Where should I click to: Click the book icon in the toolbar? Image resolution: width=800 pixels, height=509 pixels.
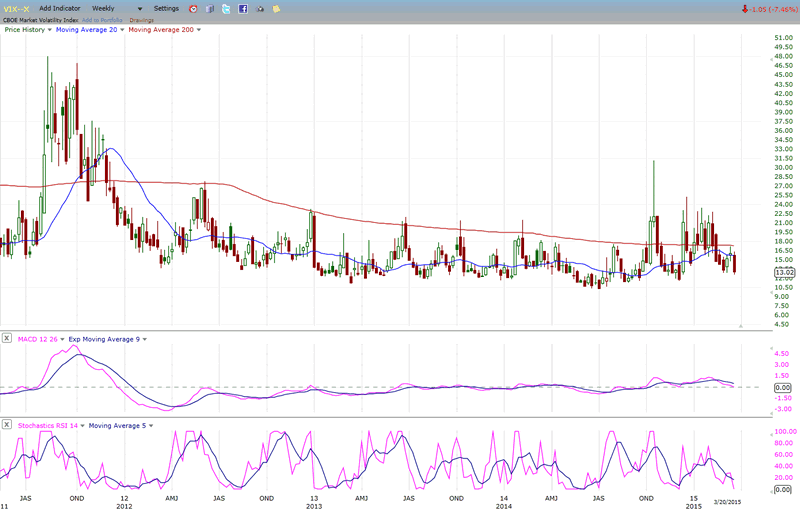(209, 9)
